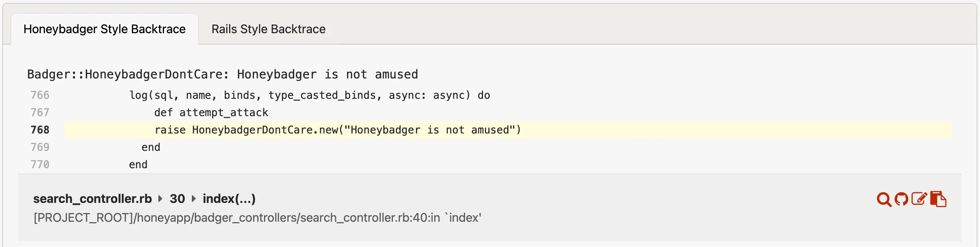Click the highlighted raise HoneybadgerDontCare line
The width and height of the screenshot is (980, 247).
point(337,130)
